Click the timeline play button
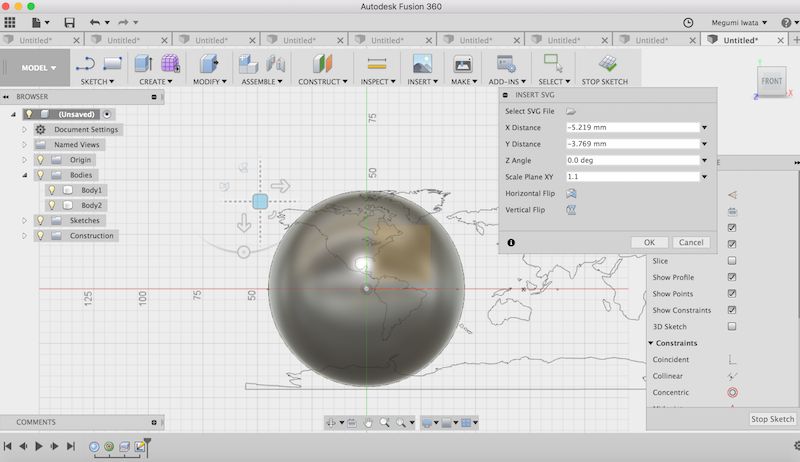 pyautogui.click(x=39, y=446)
